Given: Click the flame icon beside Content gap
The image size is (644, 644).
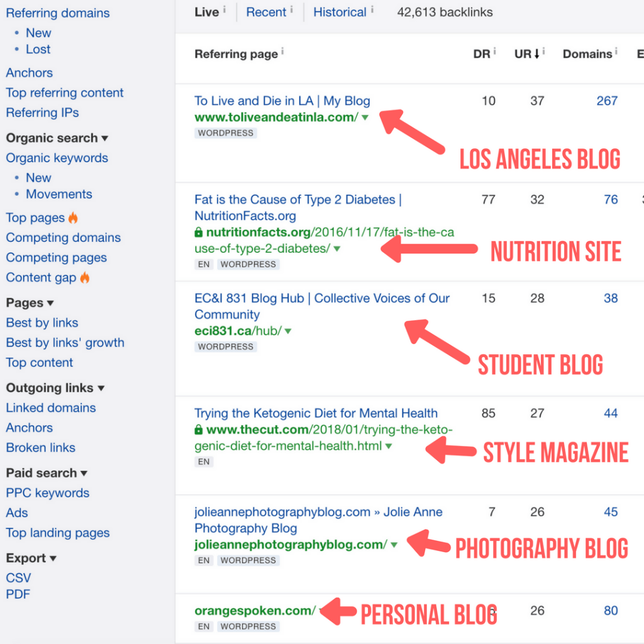Looking at the screenshot, I should pyautogui.click(x=85, y=277).
